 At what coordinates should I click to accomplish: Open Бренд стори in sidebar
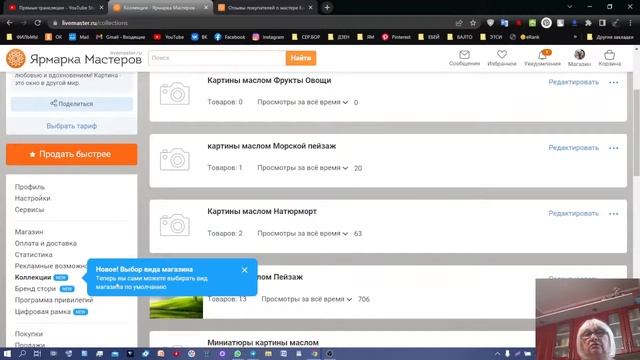click(35, 289)
